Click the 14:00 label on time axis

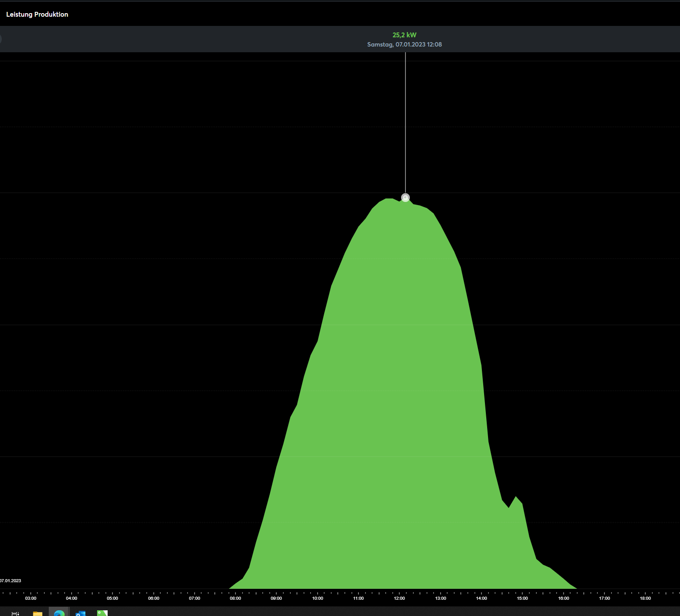(x=481, y=598)
